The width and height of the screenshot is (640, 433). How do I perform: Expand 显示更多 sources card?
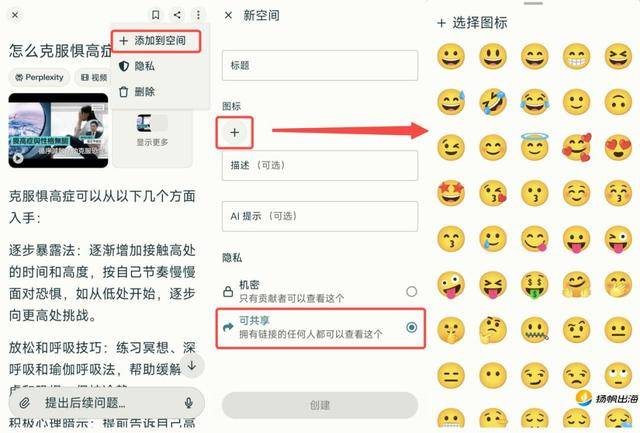(x=152, y=131)
